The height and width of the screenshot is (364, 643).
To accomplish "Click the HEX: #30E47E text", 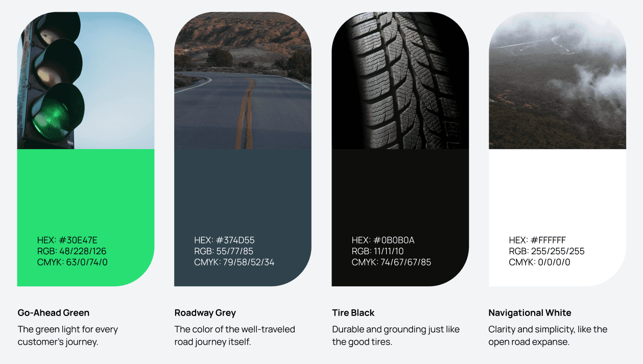I will (x=67, y=240).
